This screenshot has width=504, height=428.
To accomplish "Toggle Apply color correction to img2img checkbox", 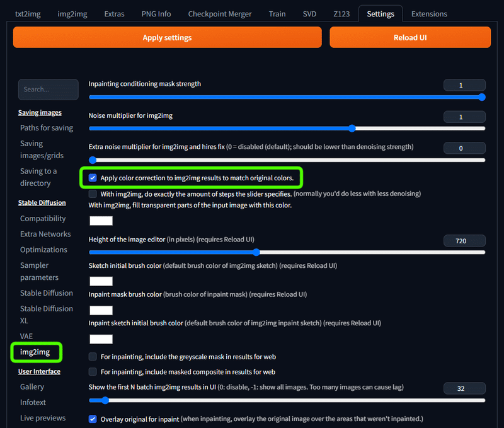I will click(93, 178).
